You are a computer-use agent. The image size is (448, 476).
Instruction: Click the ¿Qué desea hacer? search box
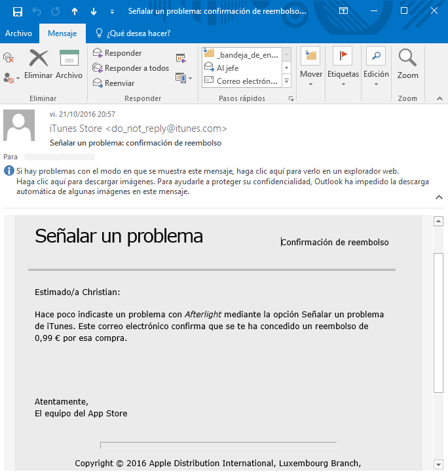point(134,33)
